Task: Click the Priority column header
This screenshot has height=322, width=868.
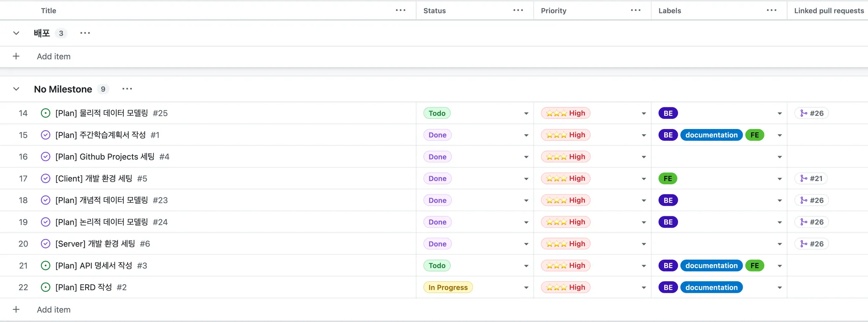Action: tap(554, 11)
